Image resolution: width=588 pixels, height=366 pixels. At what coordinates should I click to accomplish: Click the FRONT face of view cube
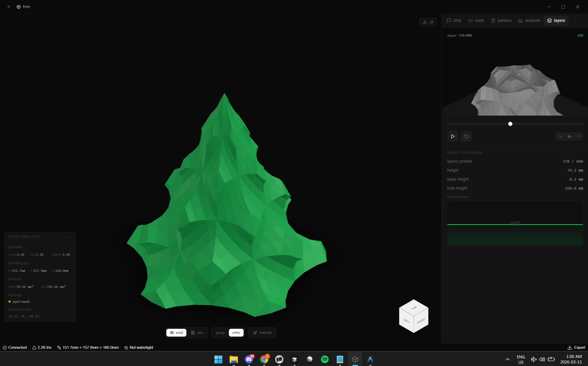click(421, 321)
